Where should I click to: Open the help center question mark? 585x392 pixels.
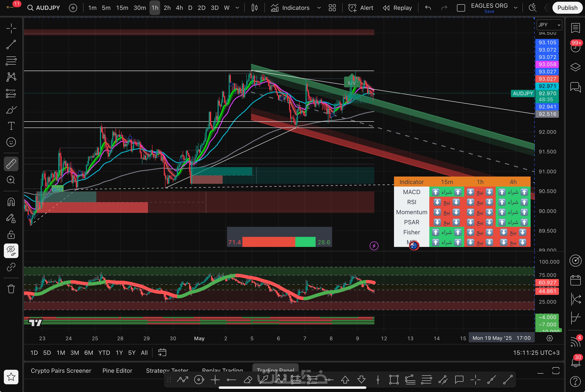[x=575, y=381]
